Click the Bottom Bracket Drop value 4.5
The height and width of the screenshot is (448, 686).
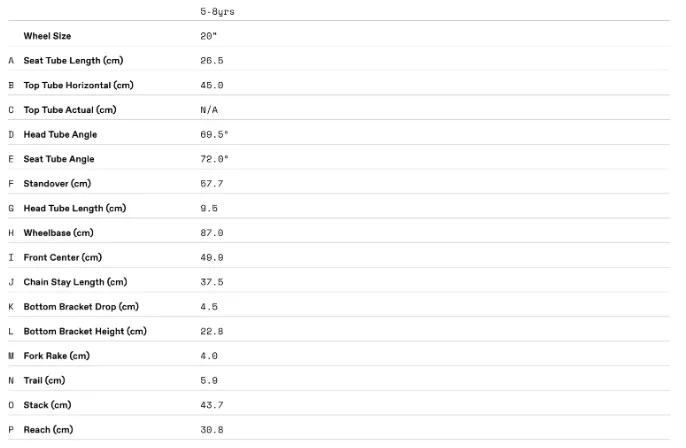point(209,307)
